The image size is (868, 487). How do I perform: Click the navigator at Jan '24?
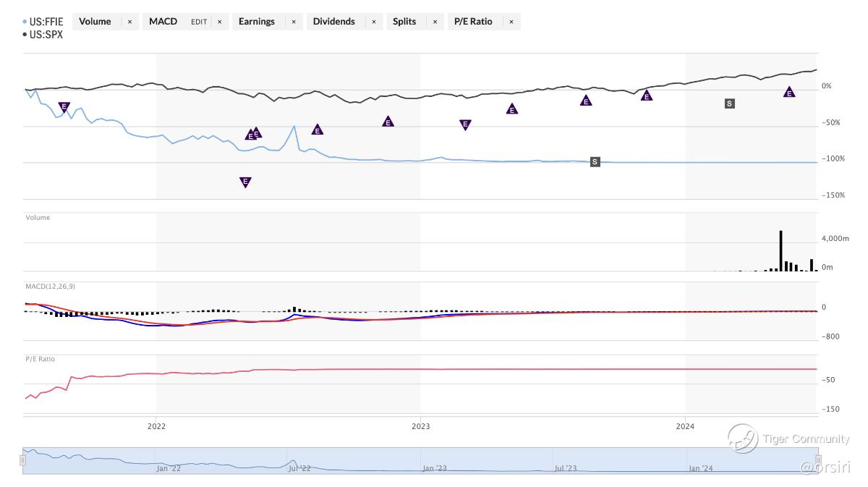point(700,469)
